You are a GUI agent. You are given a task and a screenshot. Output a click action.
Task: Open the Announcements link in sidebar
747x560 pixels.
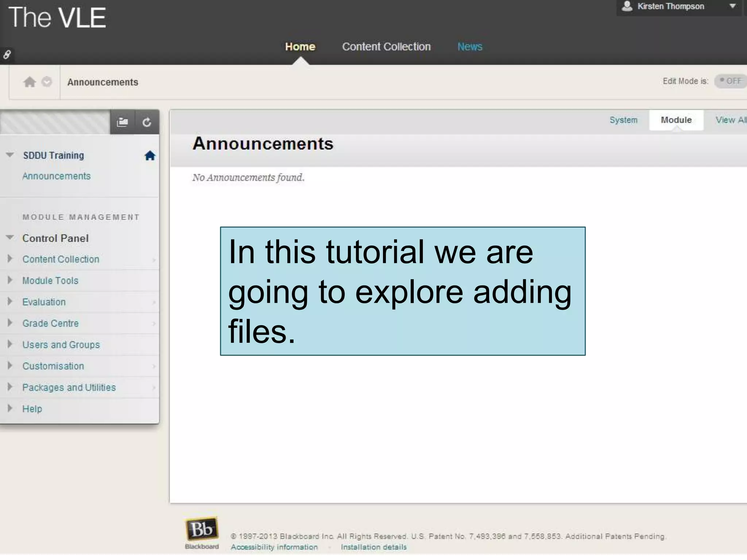pyautogui.click(x=57, y=176)
